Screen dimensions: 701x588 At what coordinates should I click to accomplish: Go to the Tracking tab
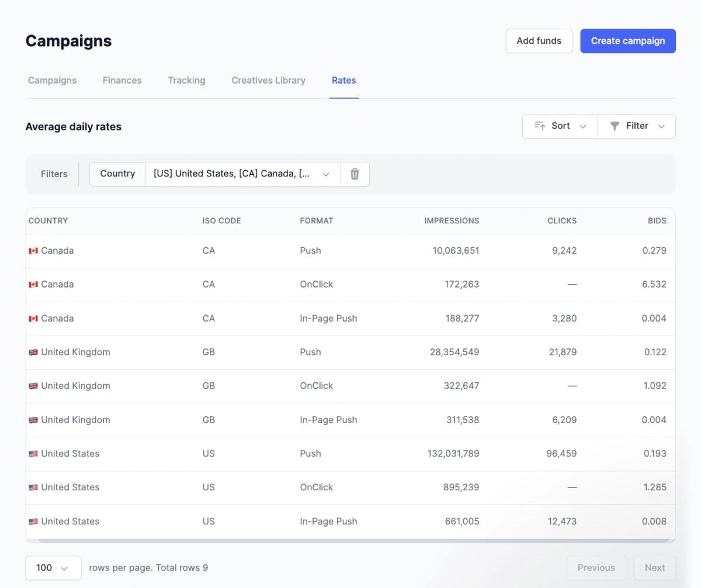tap(186, 81)
